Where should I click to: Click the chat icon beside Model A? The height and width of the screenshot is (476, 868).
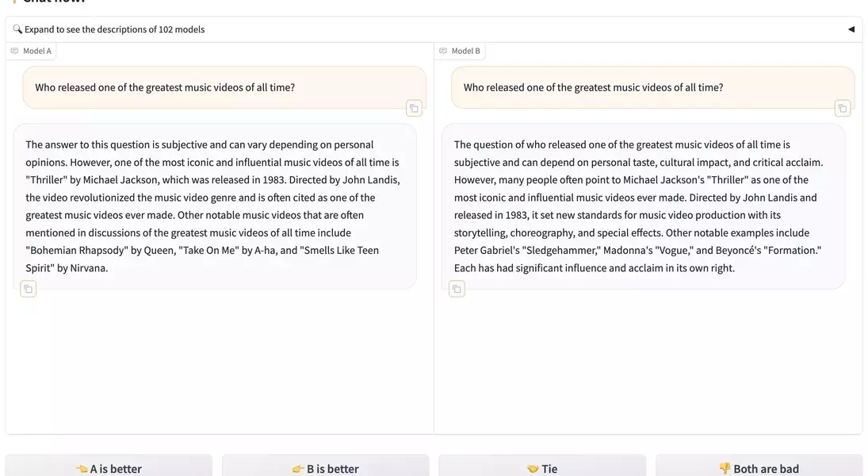coord(14,51)
